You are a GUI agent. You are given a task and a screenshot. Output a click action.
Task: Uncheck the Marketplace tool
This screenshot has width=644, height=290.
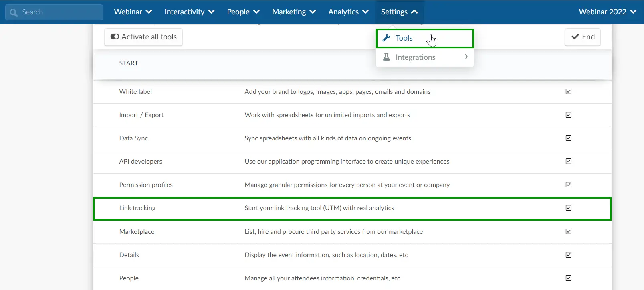568,231
